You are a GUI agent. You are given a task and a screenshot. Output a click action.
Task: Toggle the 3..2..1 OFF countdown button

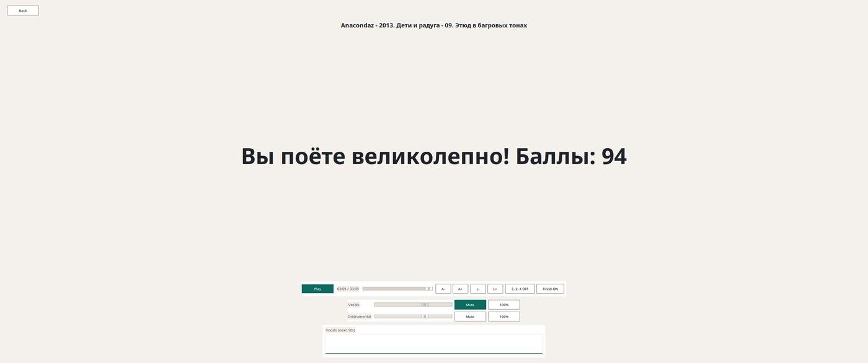[x=520, y=289]
